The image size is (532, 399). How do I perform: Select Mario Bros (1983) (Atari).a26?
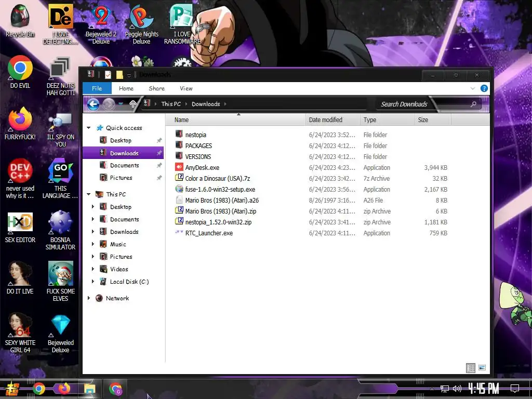(x=222, y=200)
